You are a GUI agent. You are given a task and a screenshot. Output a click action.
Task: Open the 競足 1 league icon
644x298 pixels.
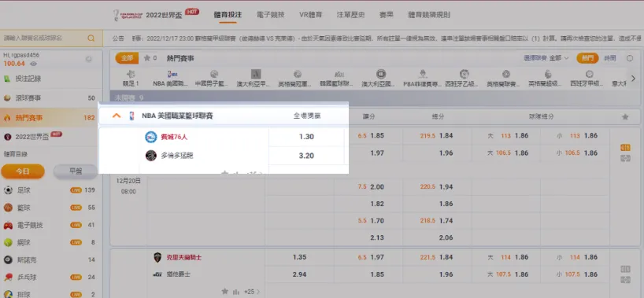[x=131, y=78]
